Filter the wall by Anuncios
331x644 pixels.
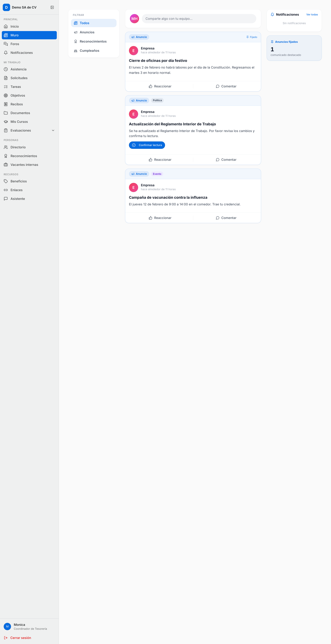point(94,32)
